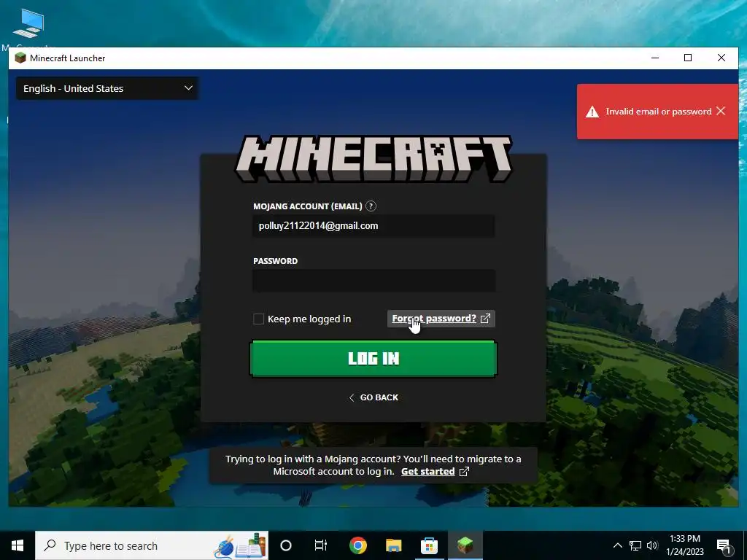Image resolution: width=747 pixels, height=560 pixels.
Task: Click the external link icon next to Get started
Action: 464,472
